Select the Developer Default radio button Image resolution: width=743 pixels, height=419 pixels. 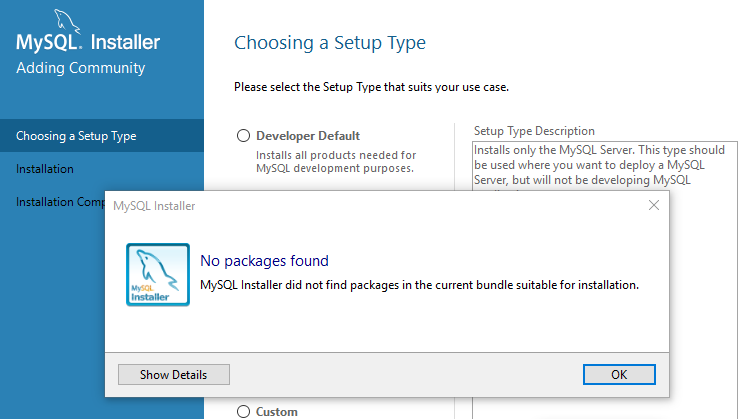243,136
